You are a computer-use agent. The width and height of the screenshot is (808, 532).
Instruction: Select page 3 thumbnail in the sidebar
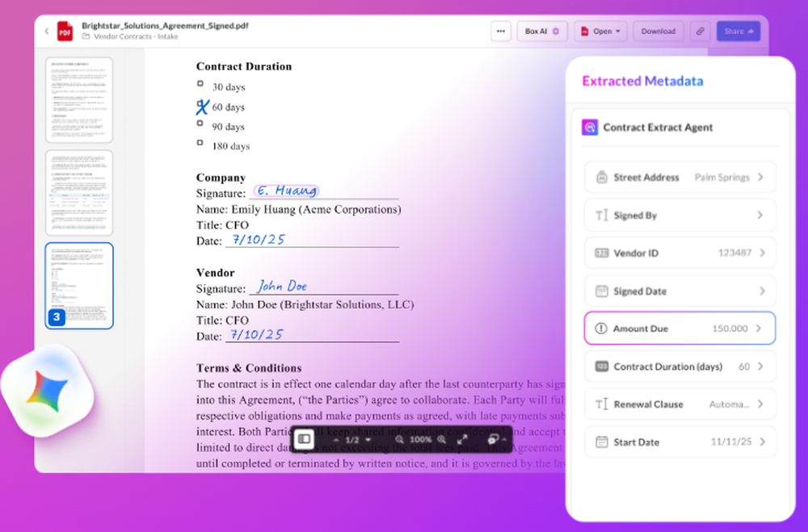[78, 287]
